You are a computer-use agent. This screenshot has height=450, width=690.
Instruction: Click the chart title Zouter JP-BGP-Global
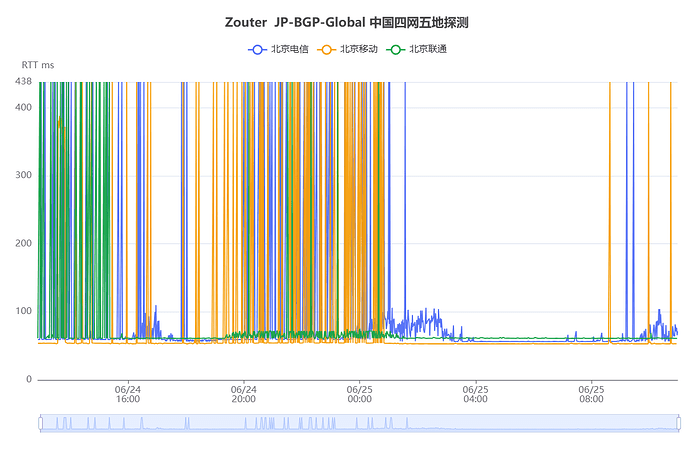tap(346, 22)
